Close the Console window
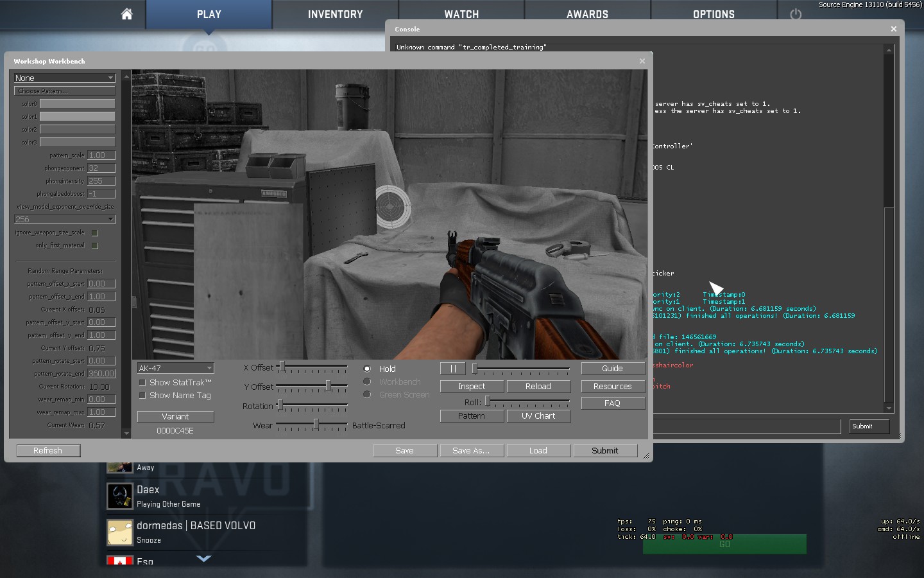Image resolution: width=924 pixels, height=578 pixels. [x=894, y=29]
